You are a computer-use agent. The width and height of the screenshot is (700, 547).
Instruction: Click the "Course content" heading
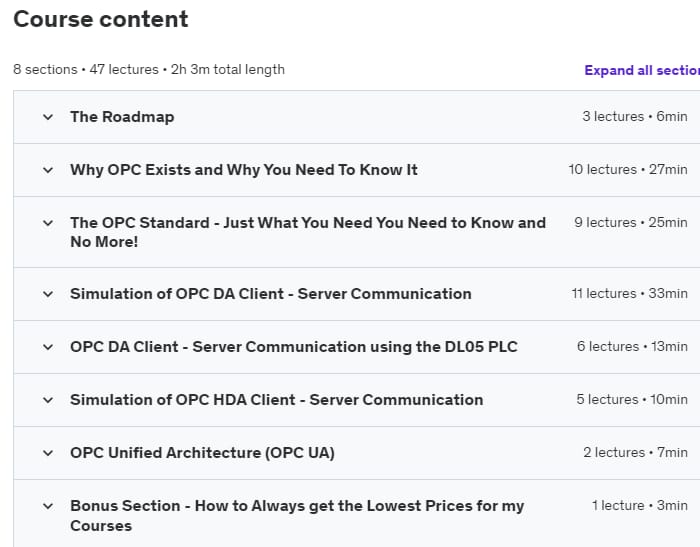click(x=101, y=19)
